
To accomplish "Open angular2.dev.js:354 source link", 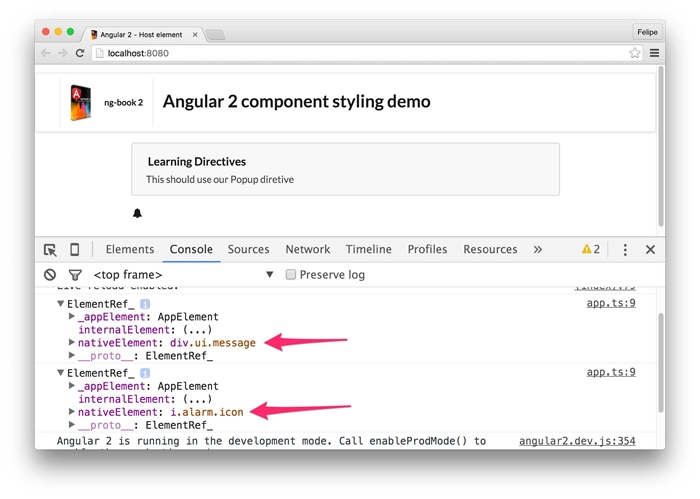I will [577, 441].
